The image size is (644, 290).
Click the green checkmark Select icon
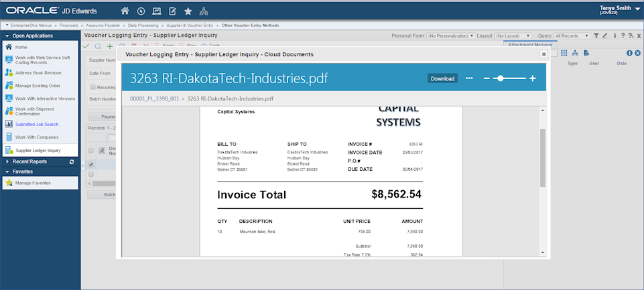pos(86,46)
